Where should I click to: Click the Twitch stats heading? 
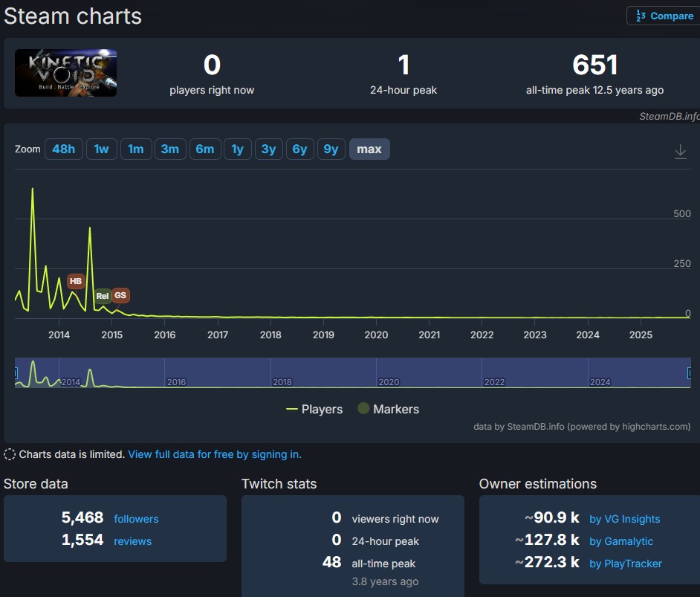click(279, 484)
